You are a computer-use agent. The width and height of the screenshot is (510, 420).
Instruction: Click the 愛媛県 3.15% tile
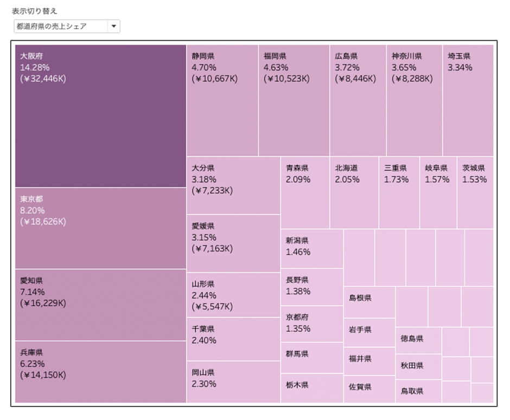(233, 244)
